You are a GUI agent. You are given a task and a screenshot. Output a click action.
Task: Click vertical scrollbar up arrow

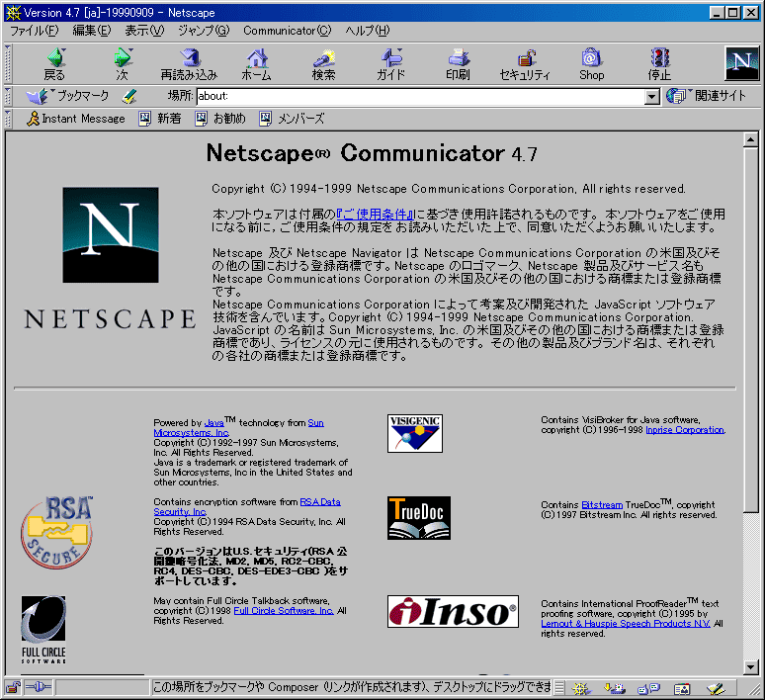pyautogui.click(x=750, y=139)
